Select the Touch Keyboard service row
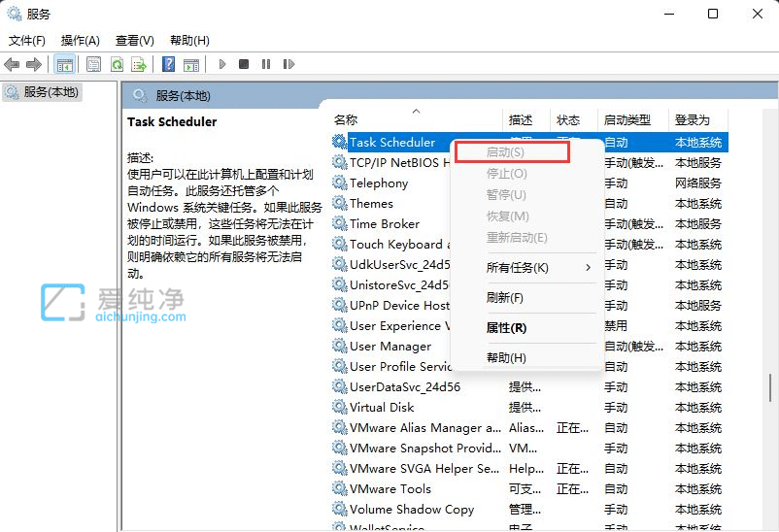Viewport: 779px width, 532px height. tap(529, 244)
